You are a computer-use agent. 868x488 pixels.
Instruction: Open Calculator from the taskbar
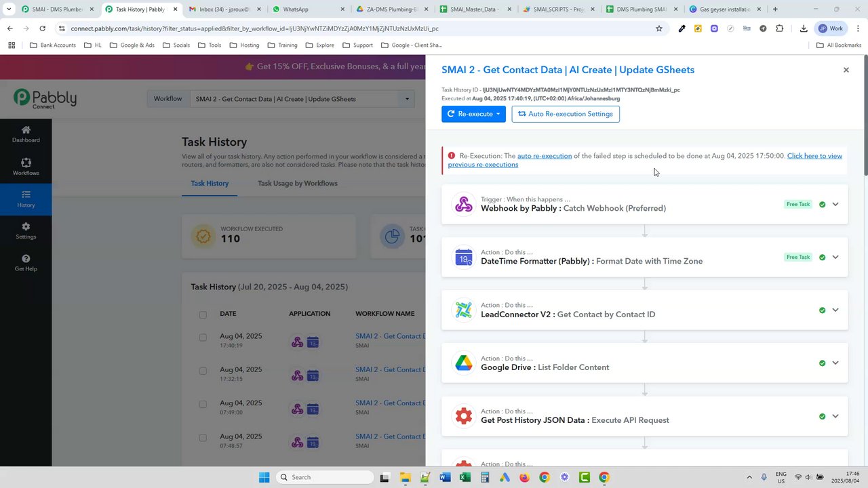point(484,477)
